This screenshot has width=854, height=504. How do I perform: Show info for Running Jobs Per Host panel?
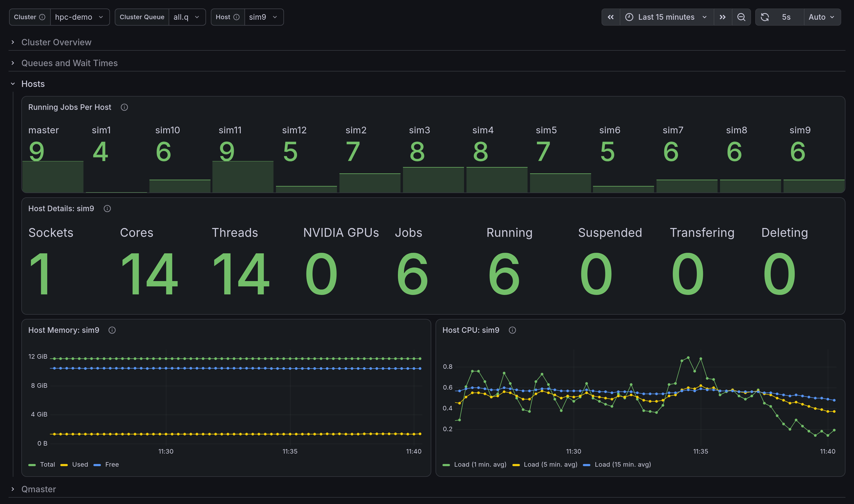tap(124, 107)
